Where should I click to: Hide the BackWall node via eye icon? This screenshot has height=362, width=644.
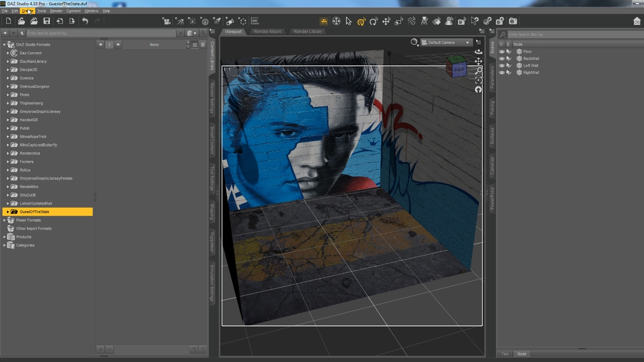pos(502,59)
